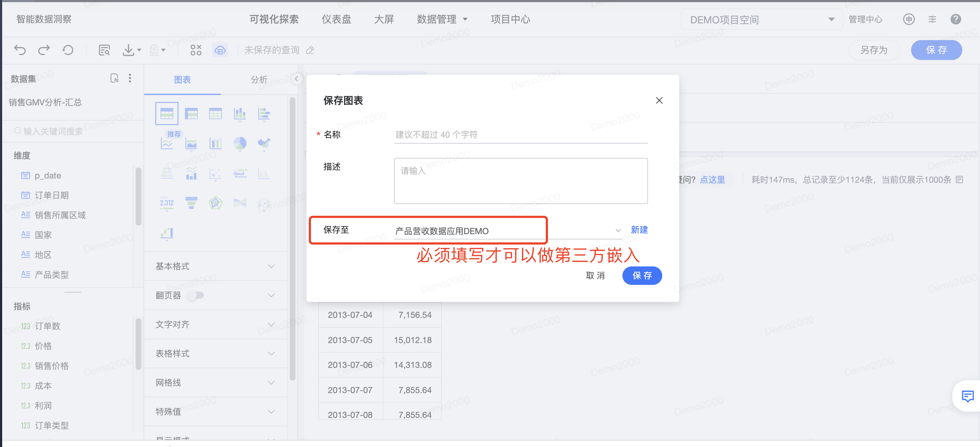The width and height of the screenshot is (980, 447).
Task: Click the refresh query icon
Action: coord(68,50)
